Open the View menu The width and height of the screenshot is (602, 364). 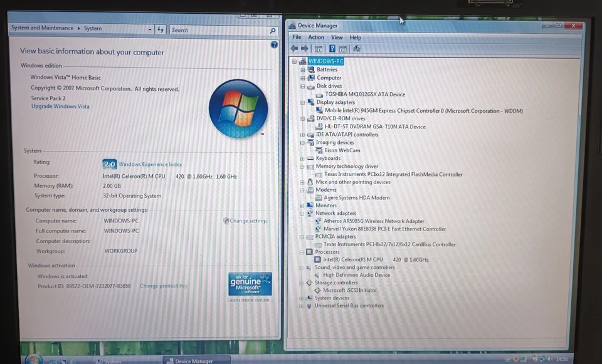click(337, 37)
